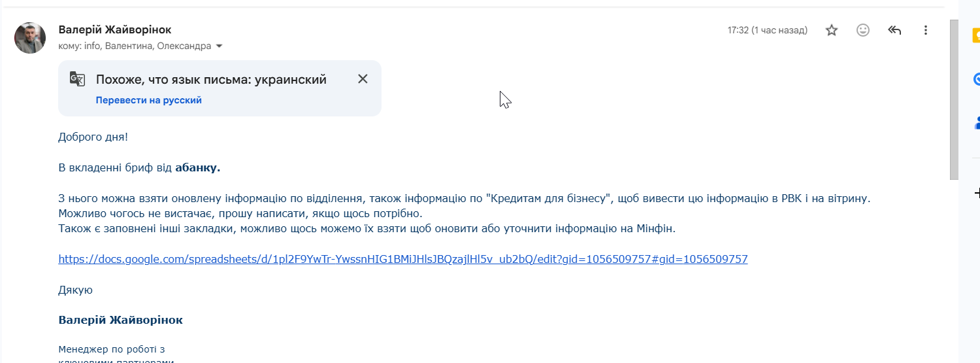The width and height of the screenshot is (980, 363).
Task: Open Google Keep in the side panel
Action: pyautogui.click(x=977, y=35)
